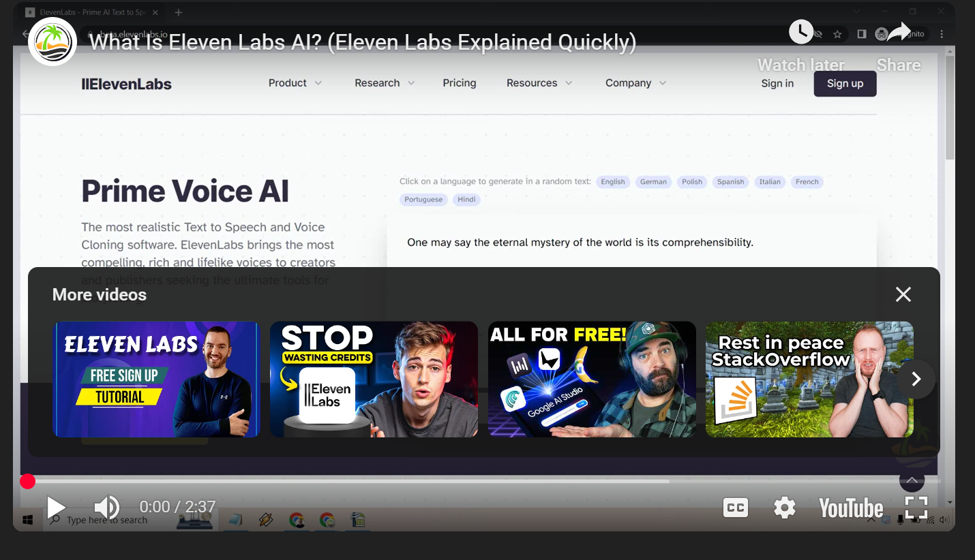Toggle closed captions CC button
This screenshot has height=560, width=975.
coord(736,508)
